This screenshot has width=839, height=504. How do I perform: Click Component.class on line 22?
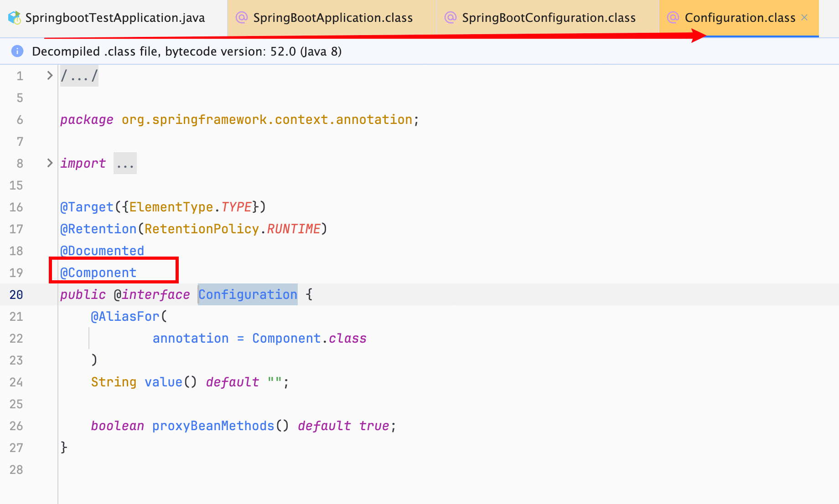pos(309,338)
